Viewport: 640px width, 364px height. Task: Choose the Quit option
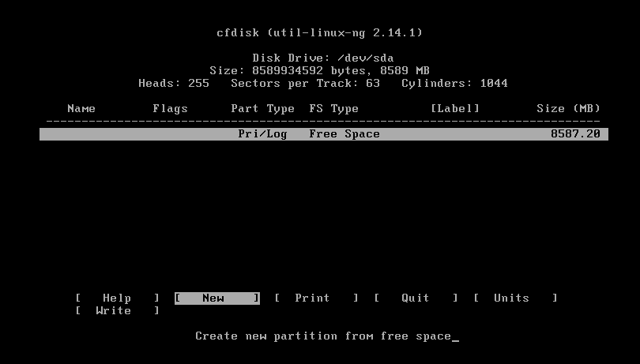416,298
